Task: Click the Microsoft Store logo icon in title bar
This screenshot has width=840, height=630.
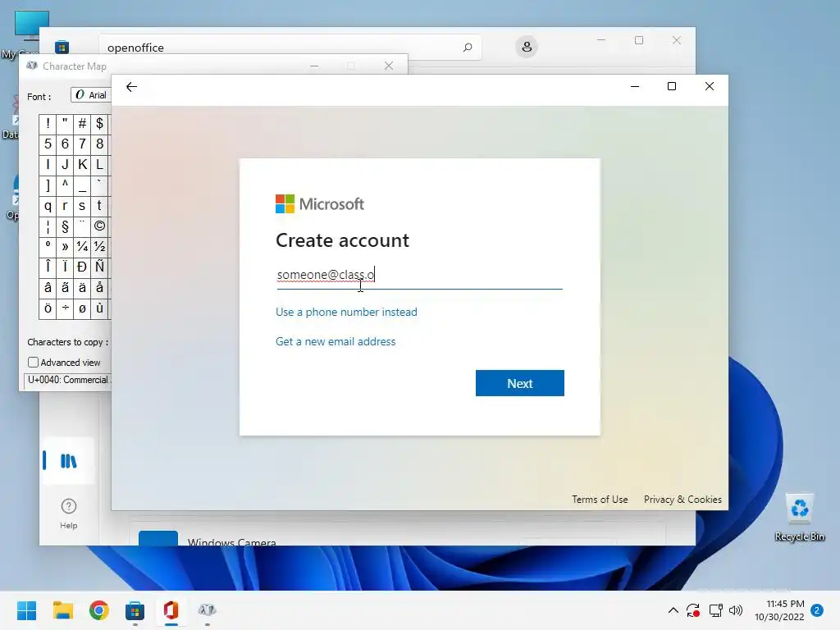Action: pos(62,47)
